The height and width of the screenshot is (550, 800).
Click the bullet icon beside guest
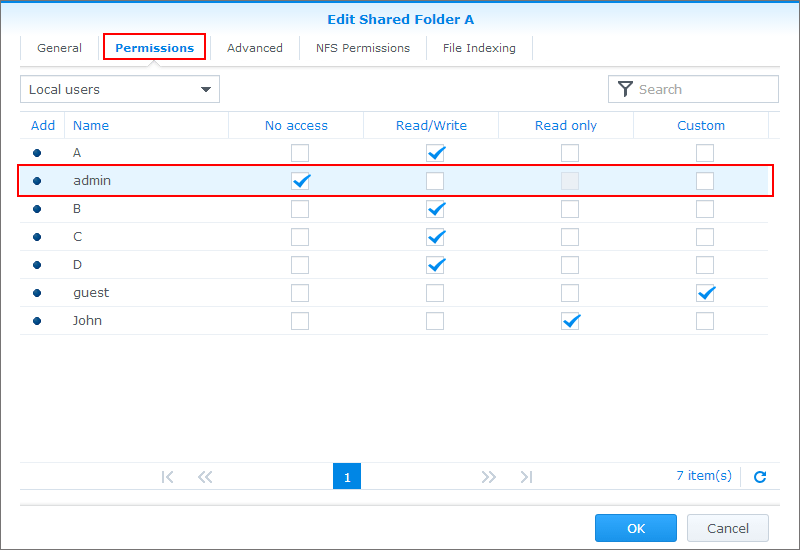pyautogui.click(x=37, y=293)
